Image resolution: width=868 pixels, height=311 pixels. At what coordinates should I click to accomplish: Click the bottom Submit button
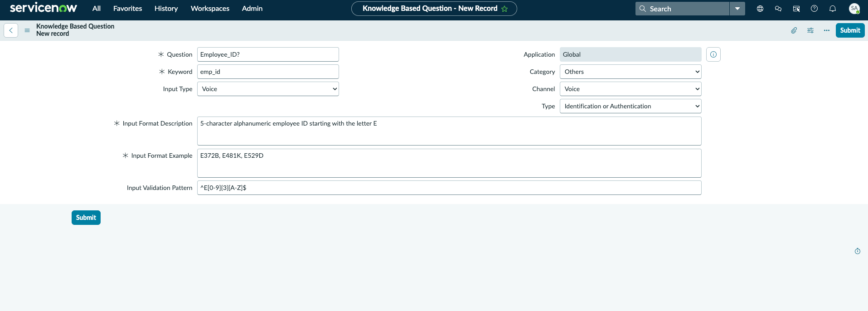86,218
